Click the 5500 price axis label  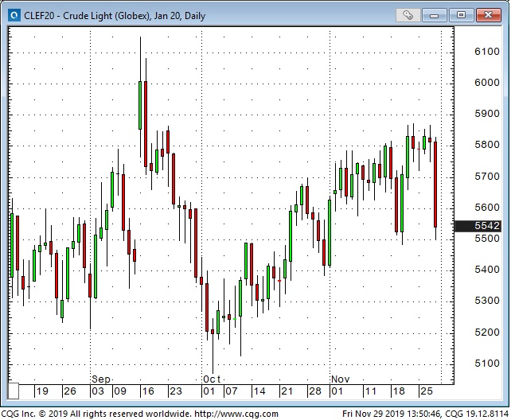click(x=487, y=239)
